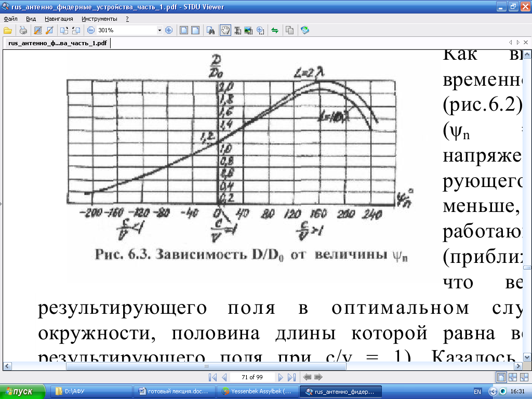Open the ? help menu
Viewport: 532px width, 399px height.
pos(127,19)
